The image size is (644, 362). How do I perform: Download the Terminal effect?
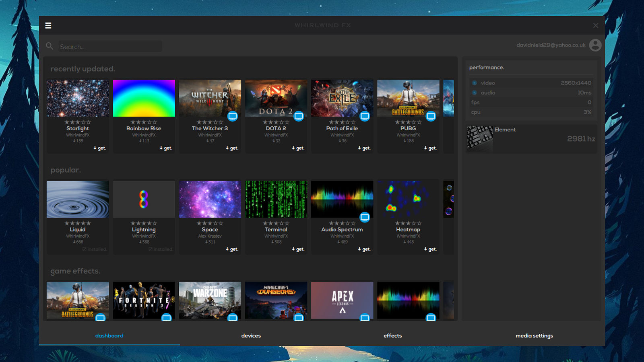point(298,249)
